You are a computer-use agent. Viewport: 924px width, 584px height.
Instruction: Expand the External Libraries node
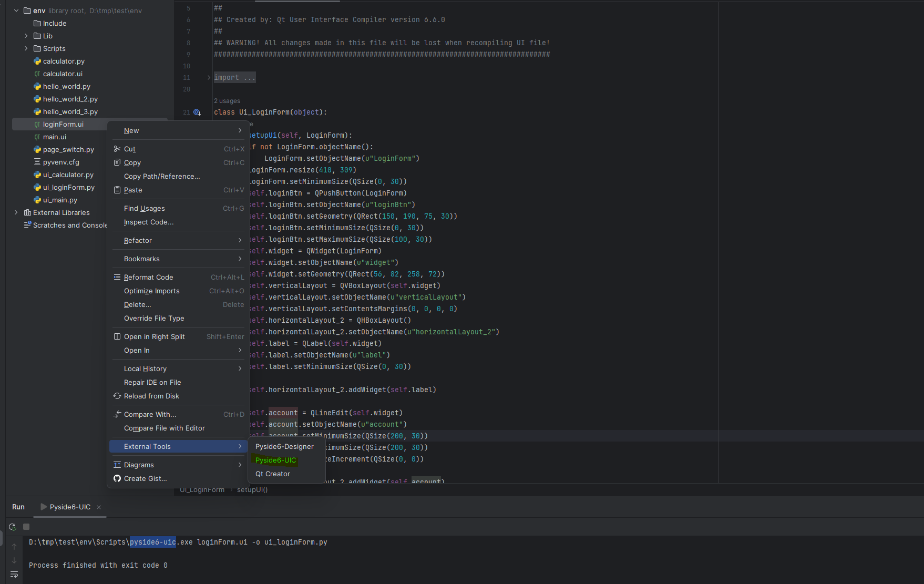pyautogui.click(x=16, y=213)
